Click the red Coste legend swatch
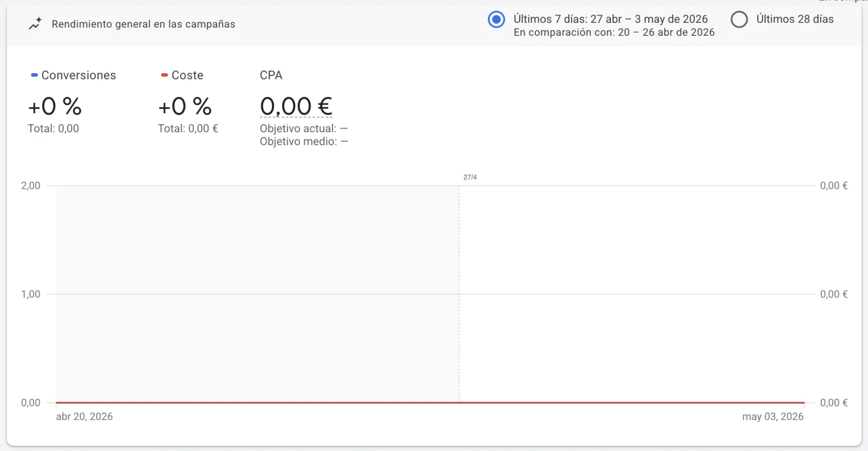The image size is (868, 451). [164, 75]
